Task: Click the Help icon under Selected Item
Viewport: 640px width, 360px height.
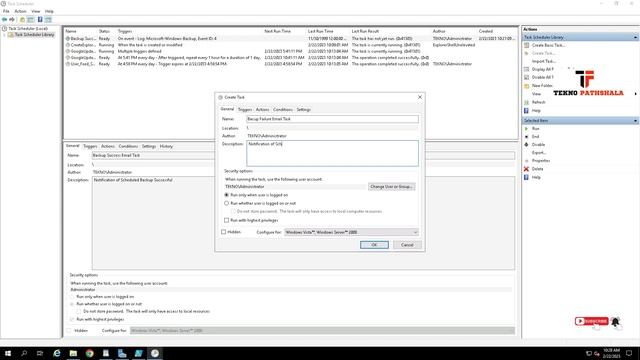Action: 527,177
